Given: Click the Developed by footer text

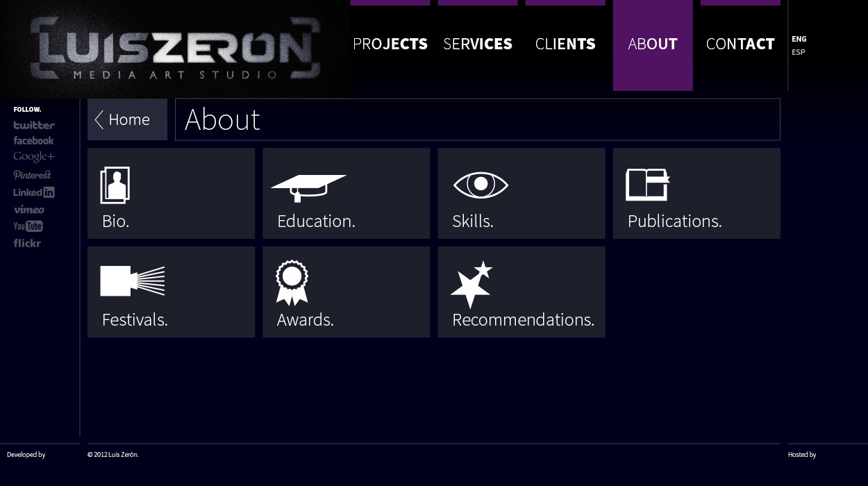Looking at the screenshot, I should [26, 455].
